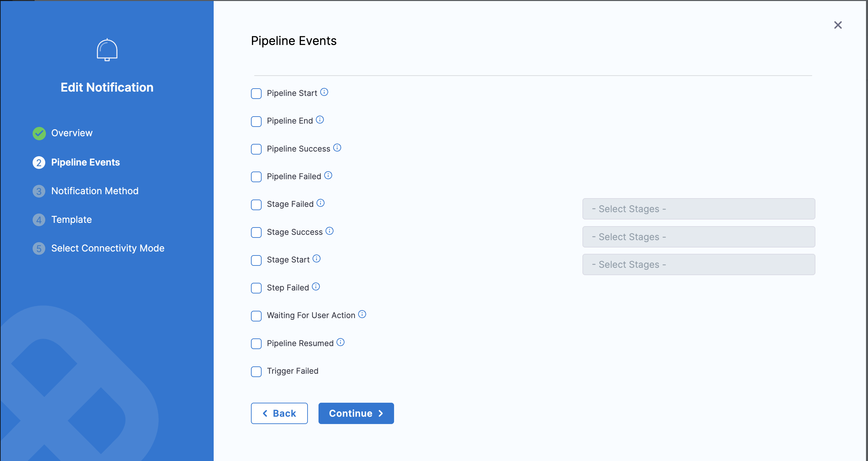Close the Edit Notification dialog

tap(838, 25)
